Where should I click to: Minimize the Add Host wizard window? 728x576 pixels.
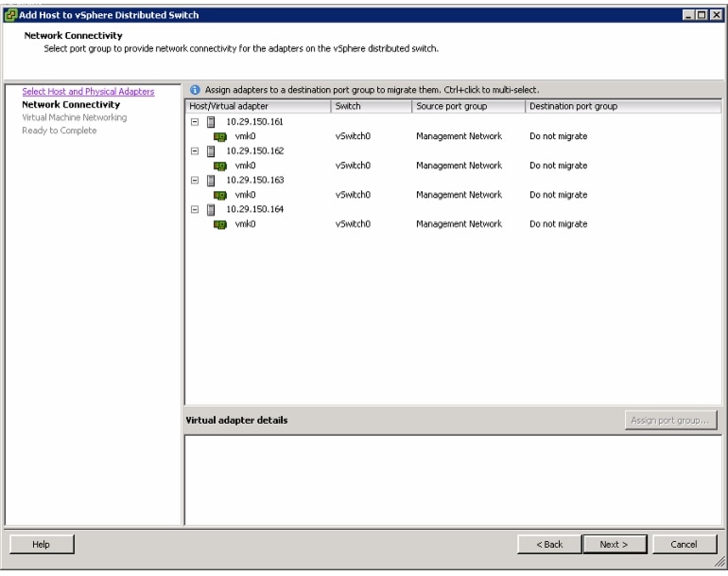coord(688,15)
